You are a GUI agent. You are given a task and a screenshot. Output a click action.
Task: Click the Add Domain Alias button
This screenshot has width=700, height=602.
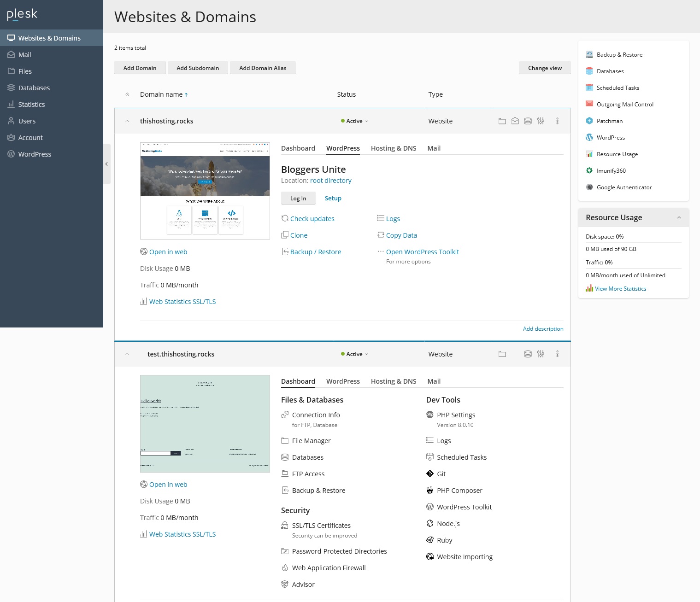click(263, 68)
